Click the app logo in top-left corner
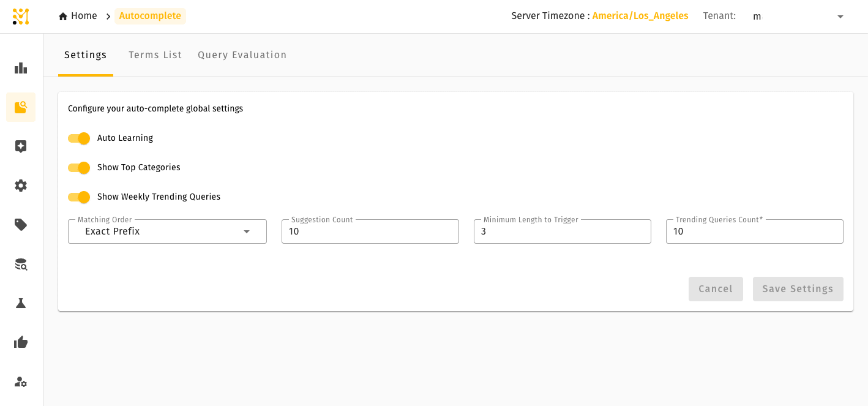The height and width of the screenshot is (406, 868). [21, 17]
